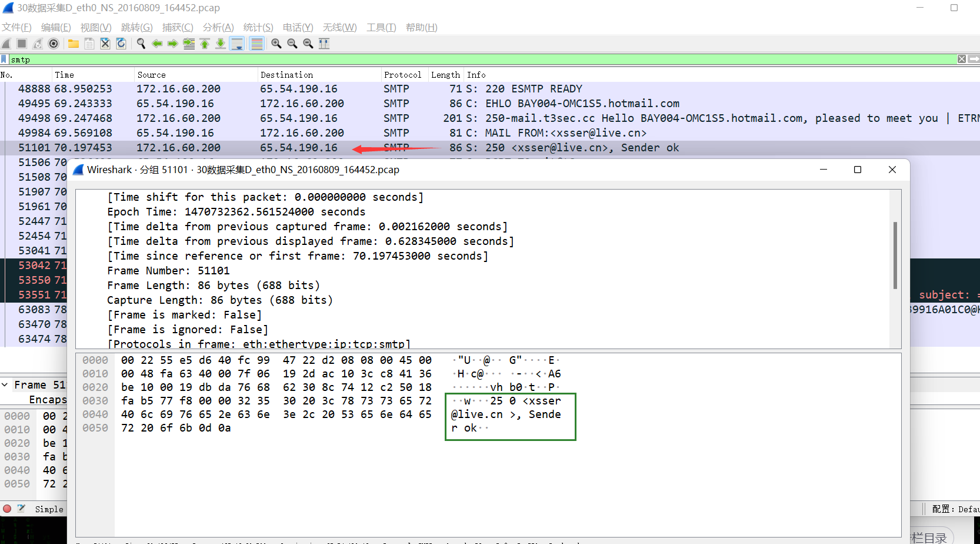
Task: Open the 捕获(C) menu
Action: point(178,27)
